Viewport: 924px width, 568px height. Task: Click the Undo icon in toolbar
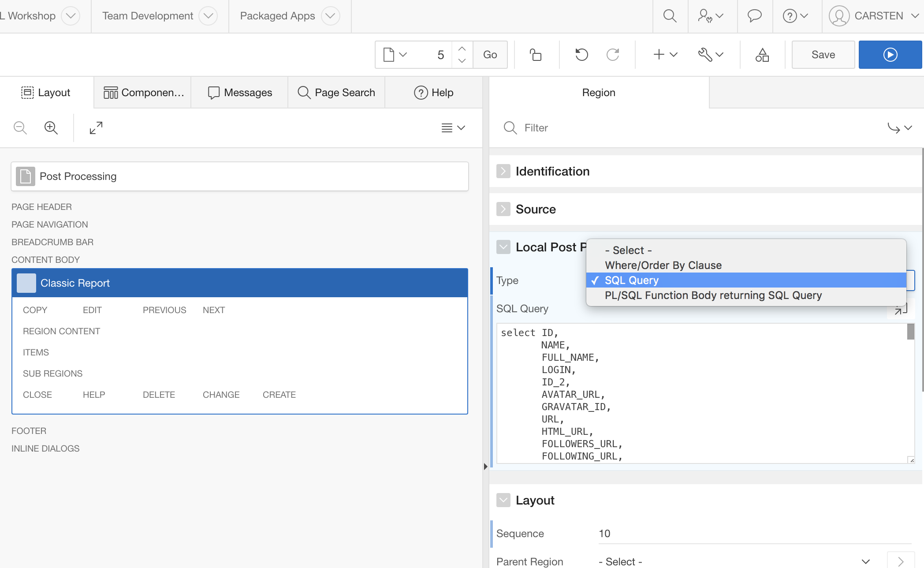pos(581,55)
